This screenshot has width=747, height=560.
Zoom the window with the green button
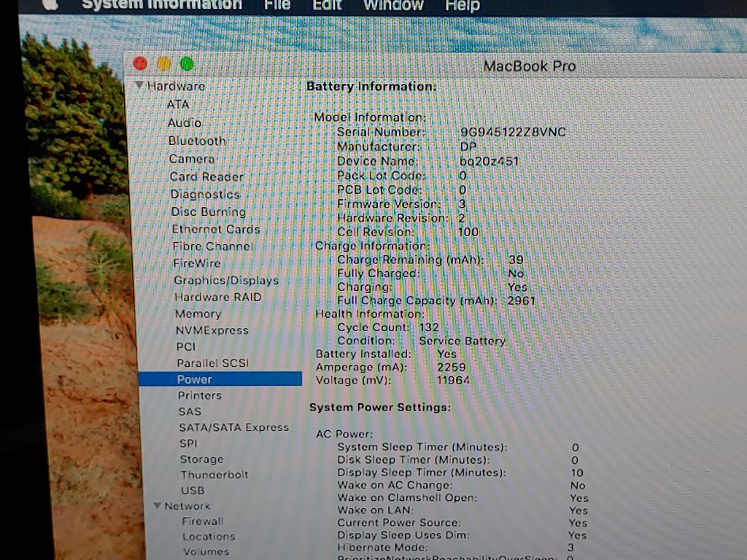(187, 63)
